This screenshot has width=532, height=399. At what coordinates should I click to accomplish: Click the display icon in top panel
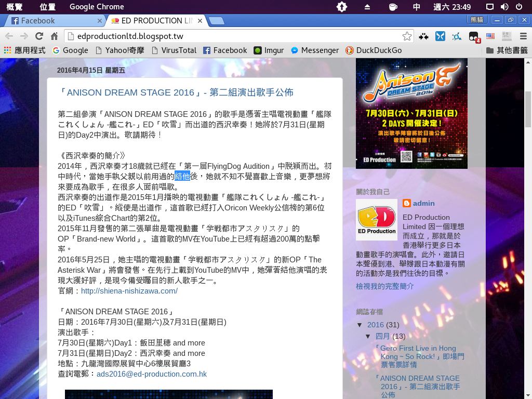point(489,7)
